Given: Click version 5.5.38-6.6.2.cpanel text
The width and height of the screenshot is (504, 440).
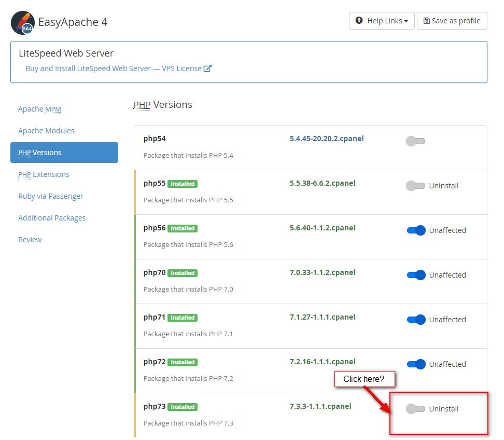Looking at the screenshot, I should tap(323, 183).
